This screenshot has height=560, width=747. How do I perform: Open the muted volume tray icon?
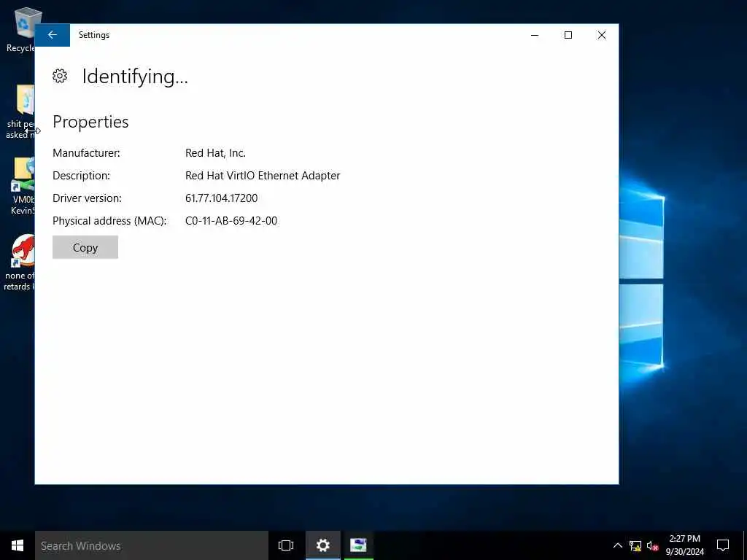tap(652, 545)
